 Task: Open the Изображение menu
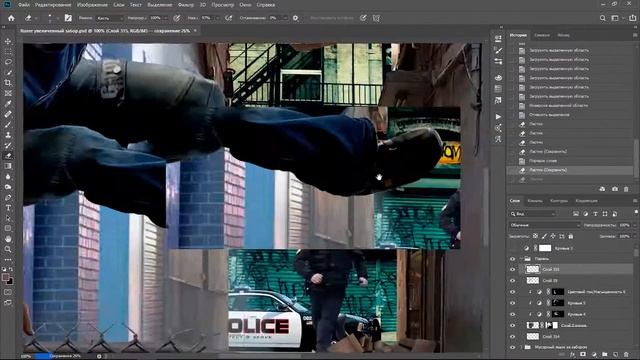pos(92,5)
